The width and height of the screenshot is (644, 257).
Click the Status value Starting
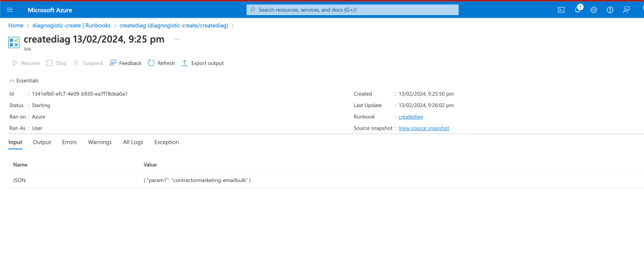coord(41,105)
